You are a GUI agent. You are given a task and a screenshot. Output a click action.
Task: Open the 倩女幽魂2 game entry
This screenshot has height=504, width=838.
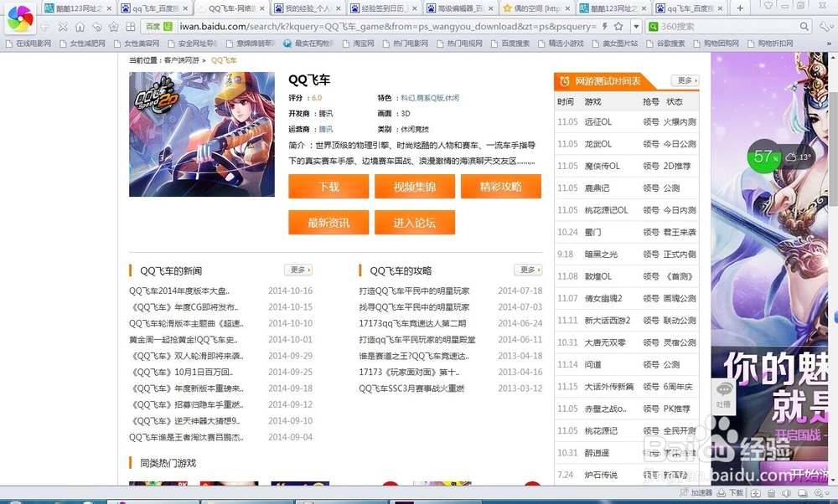pyautogui.click(x=603, y=298)
